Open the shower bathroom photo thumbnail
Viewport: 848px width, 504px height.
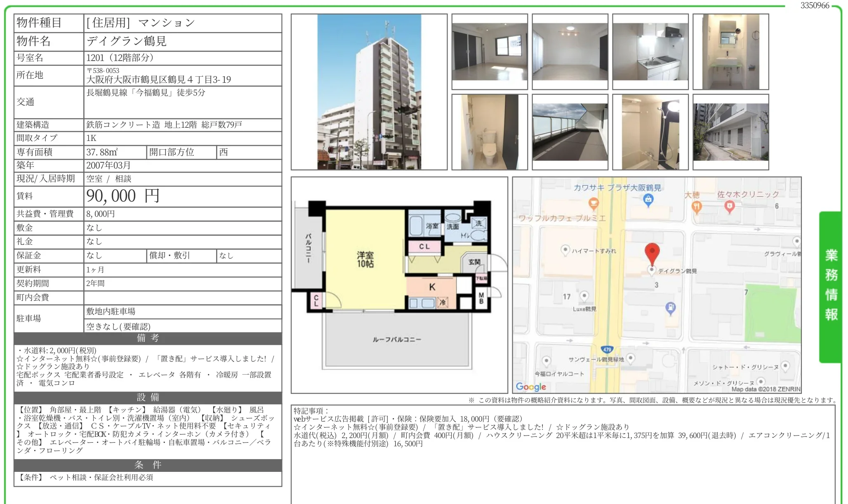coord(650,132)
